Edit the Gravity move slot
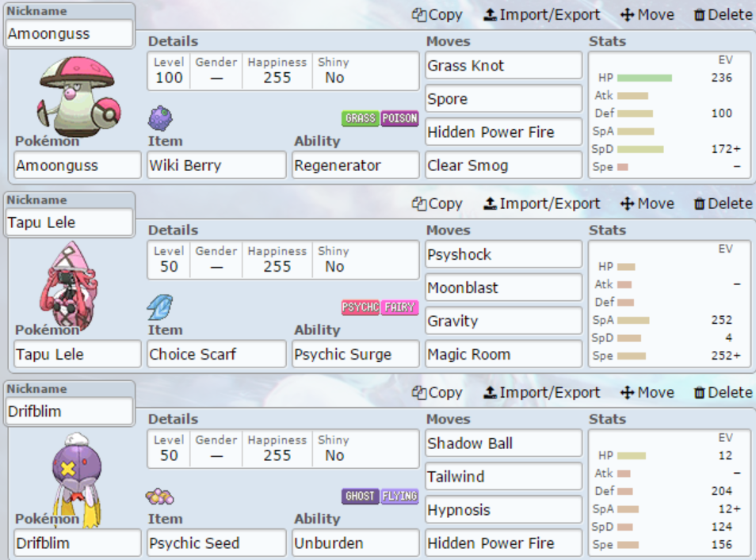756x560 pixels. coord(504,321)
